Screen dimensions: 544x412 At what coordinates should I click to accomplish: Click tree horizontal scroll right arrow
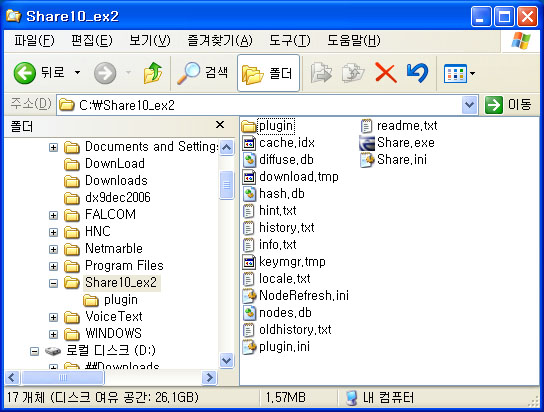[x=209, y=377]
